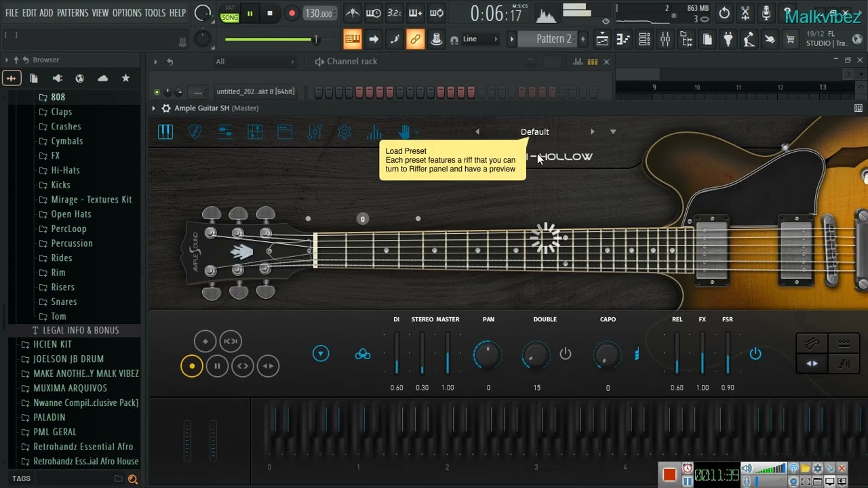Click the plugin wrapper gear icon
Viewport: 868px width, 488px height.
pos(166,108)
